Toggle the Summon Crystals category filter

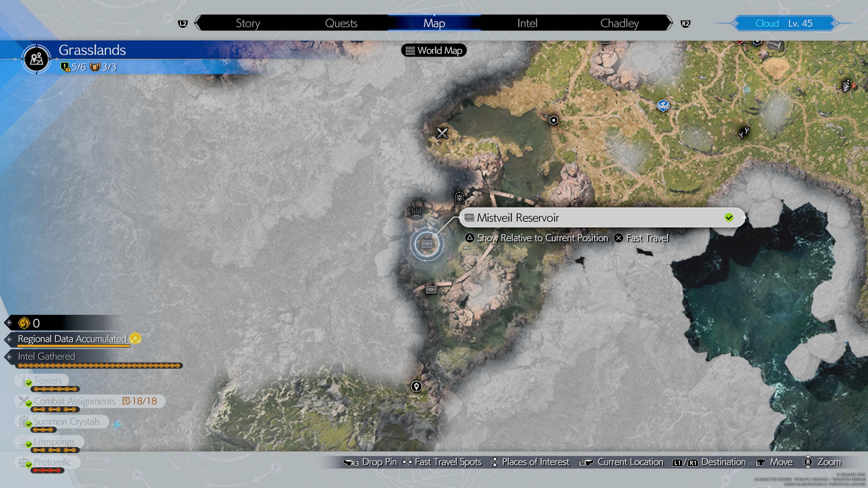coord(61,422)
